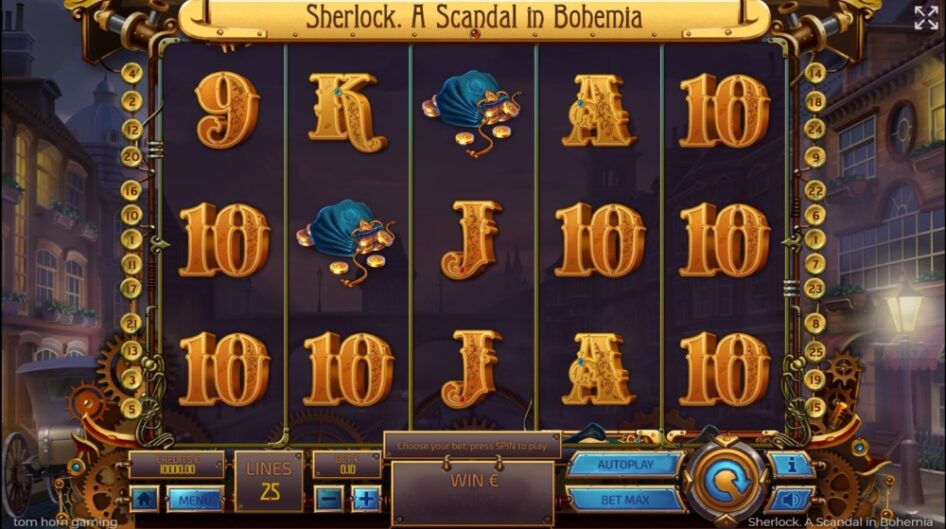This screenshot has width=946, height=529.
Task: Change the LINES 25 setting
Action: coord(269,481)
